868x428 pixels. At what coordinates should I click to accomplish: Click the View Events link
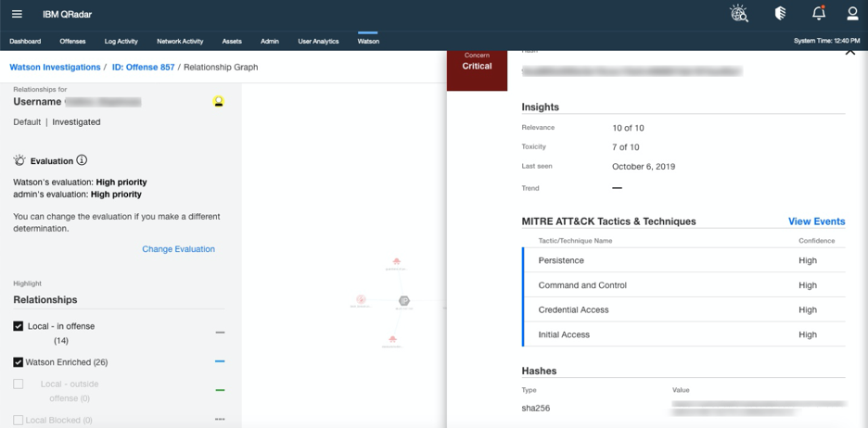click(816, 221)
